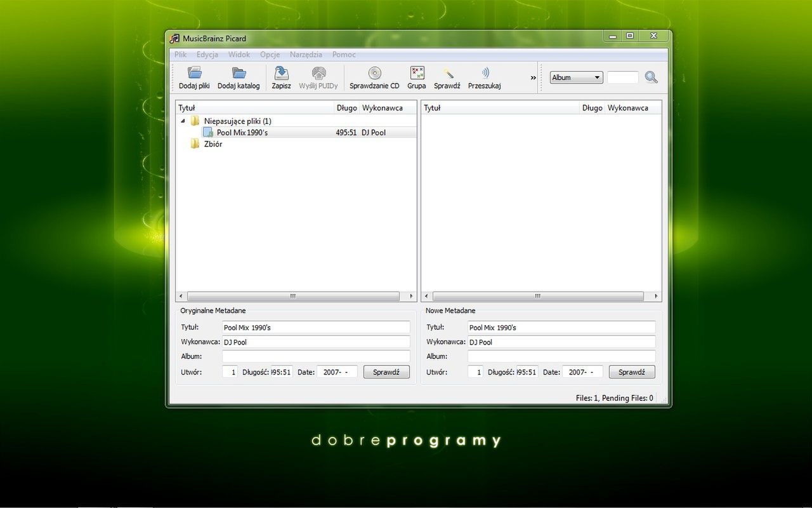The image size is (812, 508).
Task: Click status text Files: 1, Pending Files: 0
Action: pos(615,398)
